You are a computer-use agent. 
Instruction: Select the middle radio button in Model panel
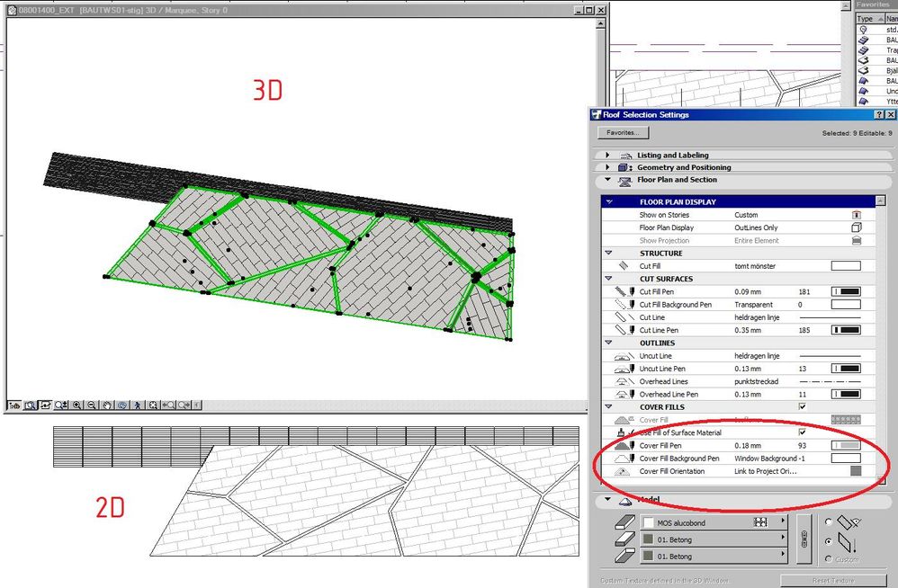828,541
